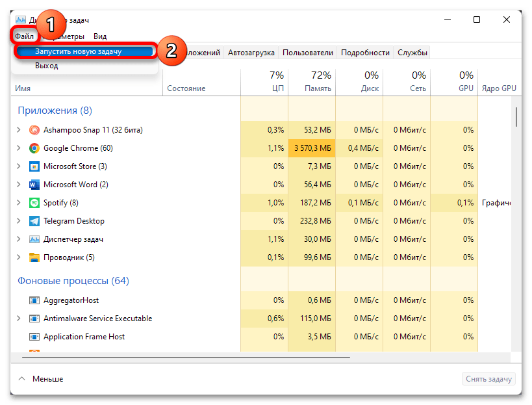This screenshot has height=405, width=532.
Task: Click the Task Manager title bar icon
Action: [x=20, y=20]
